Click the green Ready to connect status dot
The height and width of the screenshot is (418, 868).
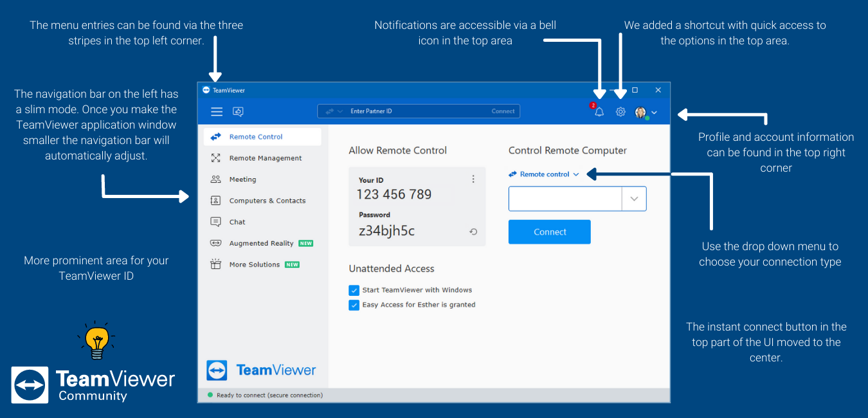(x=210, y=395)
